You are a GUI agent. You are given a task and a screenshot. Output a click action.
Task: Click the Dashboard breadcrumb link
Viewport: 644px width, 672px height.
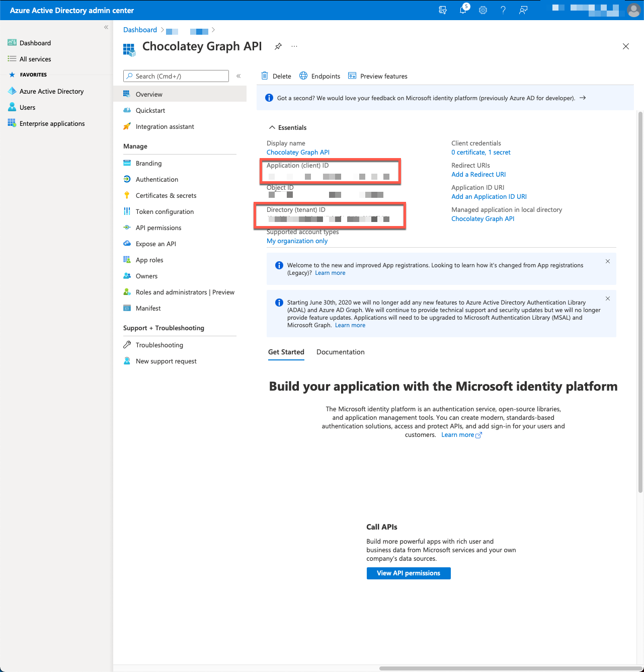coord(140,30)
